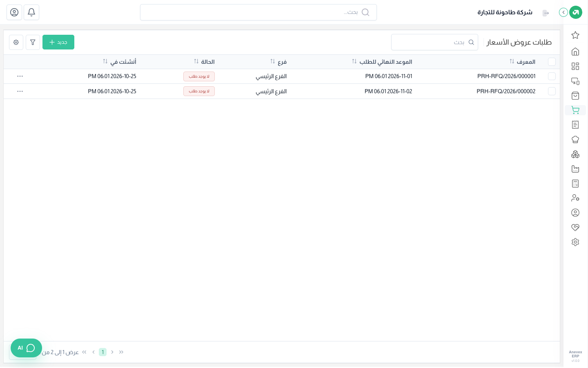
Task: Sort by the المعرف column header
Action: tap(522, 62)
